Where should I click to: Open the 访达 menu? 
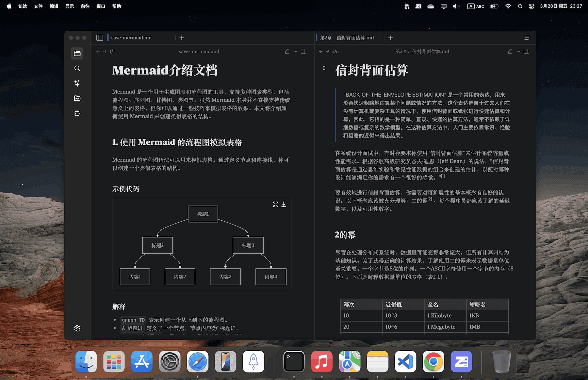tap(23, 6)
